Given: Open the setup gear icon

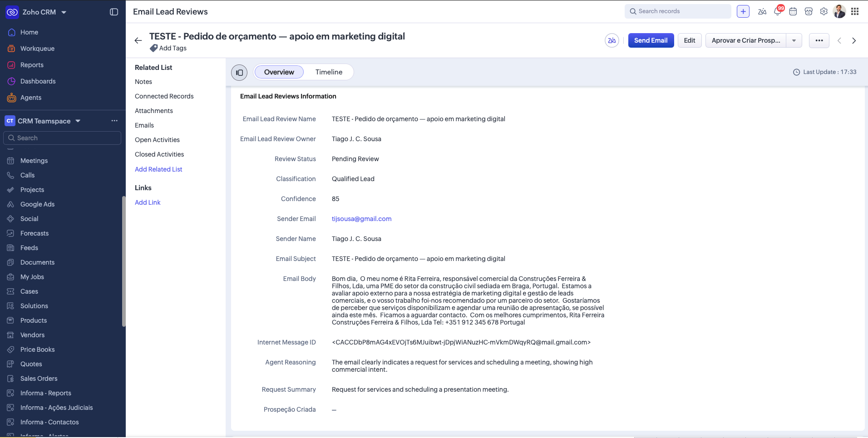Looking at the screenshot, I should click(824, 11).
